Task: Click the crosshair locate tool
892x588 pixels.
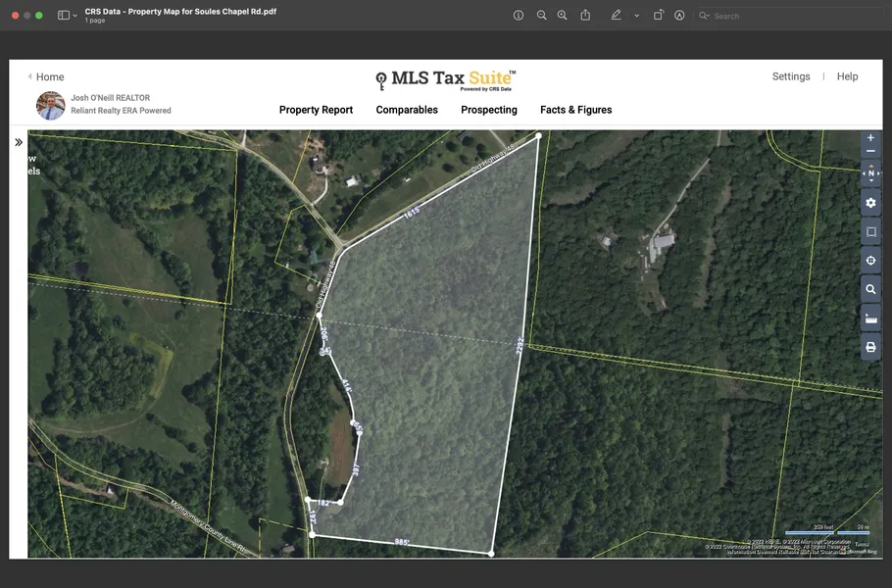Action: (x=870, y=261)
